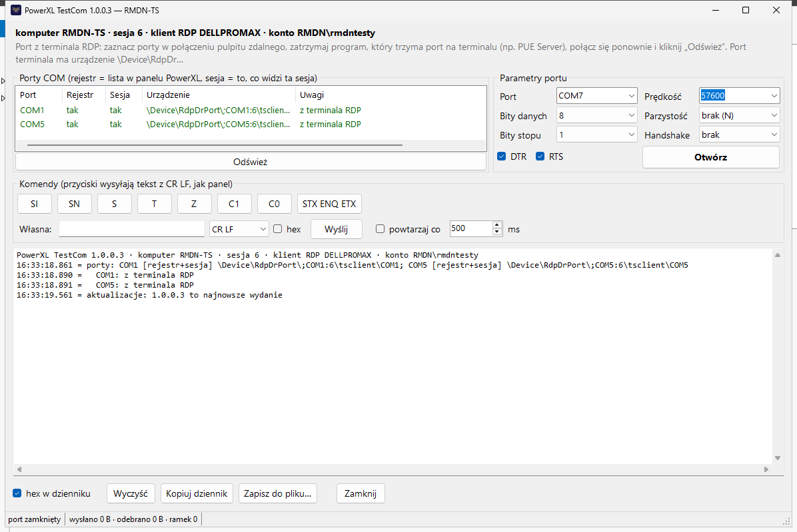The width and height of the screenshot is (797, 532).
Task: Click the PowerXL TestCom app icon in title bar
Action: pyautogui.click(x=16, y=10)
